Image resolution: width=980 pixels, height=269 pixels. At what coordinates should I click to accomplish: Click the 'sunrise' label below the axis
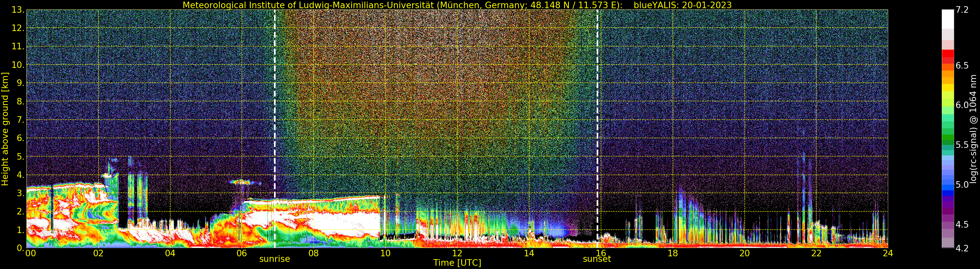pyautogui.click(x=274, y=259)
